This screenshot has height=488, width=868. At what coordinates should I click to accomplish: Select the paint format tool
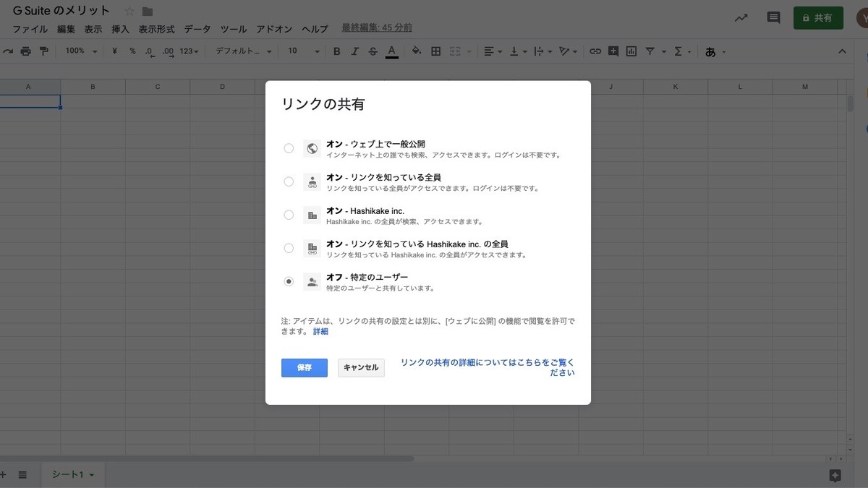coord(44,51)
